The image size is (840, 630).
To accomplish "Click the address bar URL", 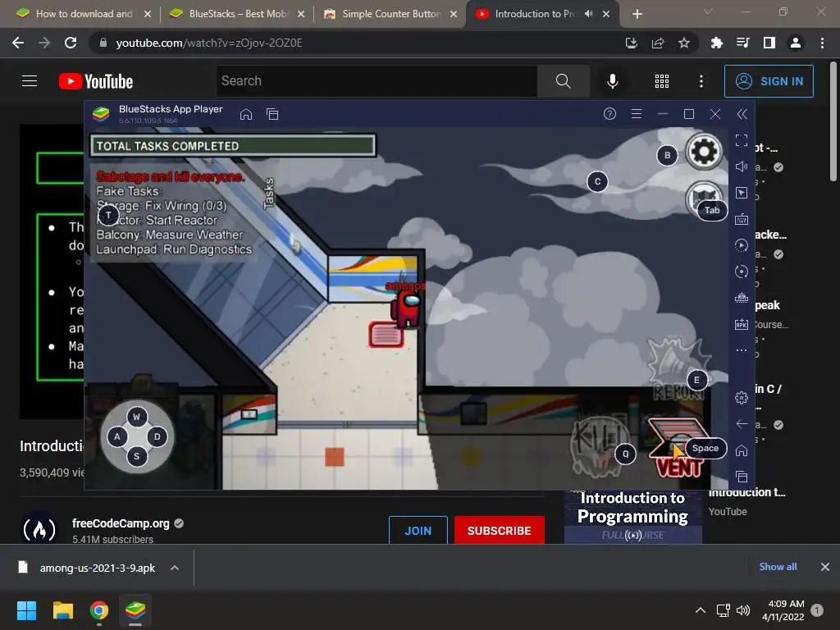I will coord(209,43).
